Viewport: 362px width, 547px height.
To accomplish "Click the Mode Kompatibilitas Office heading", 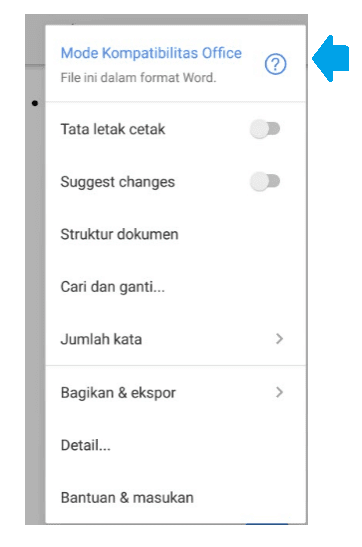I will [x=151, y=53].
